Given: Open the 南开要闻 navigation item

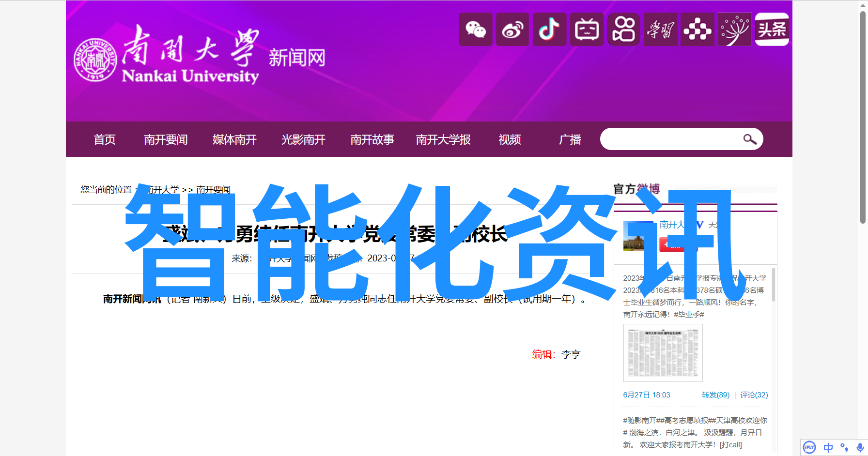Looking at the screenshot, I should coord(166,139).
